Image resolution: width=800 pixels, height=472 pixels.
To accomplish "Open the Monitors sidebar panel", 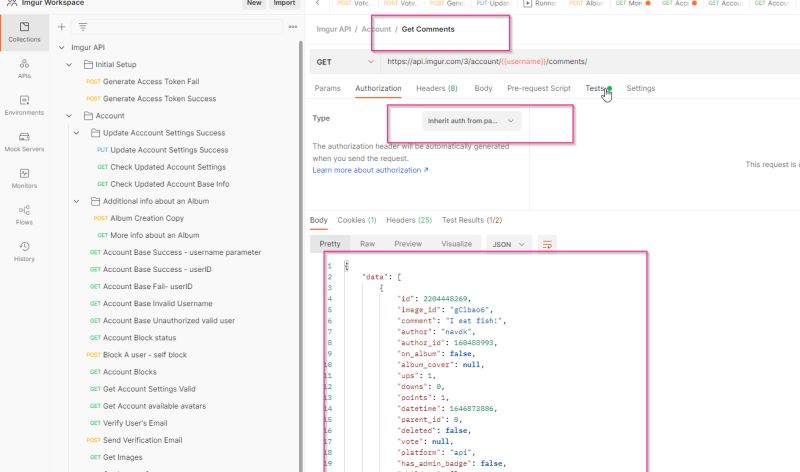I will coord(24,179).
